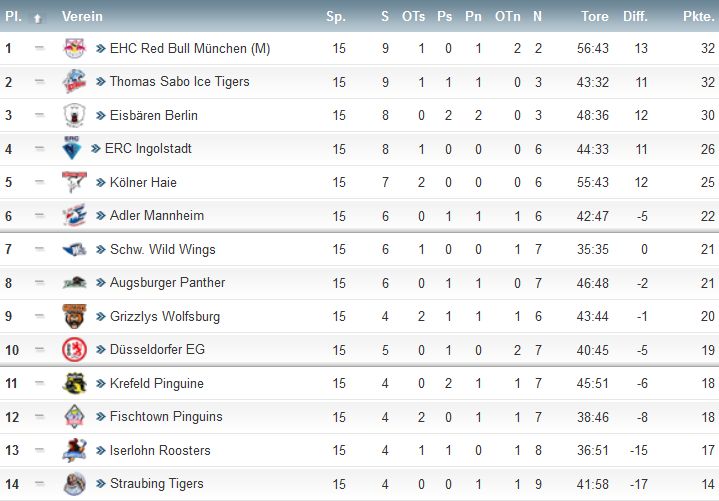Click the double-chevron beside Kölner Haie
Image resolution: width=719 pixels, height=501 pixels.
coord(100,182)
